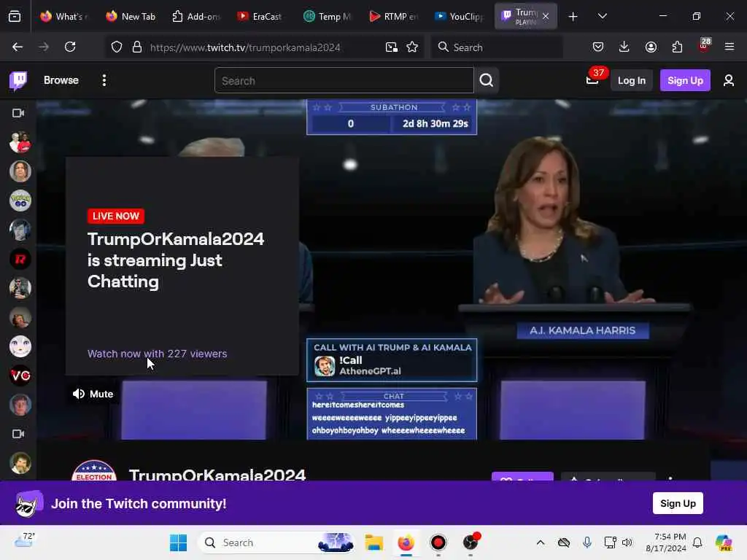Viewport: 747px width, 560px height.
Task: Click the lower sidebar camera icon
Action: (18, 434)
